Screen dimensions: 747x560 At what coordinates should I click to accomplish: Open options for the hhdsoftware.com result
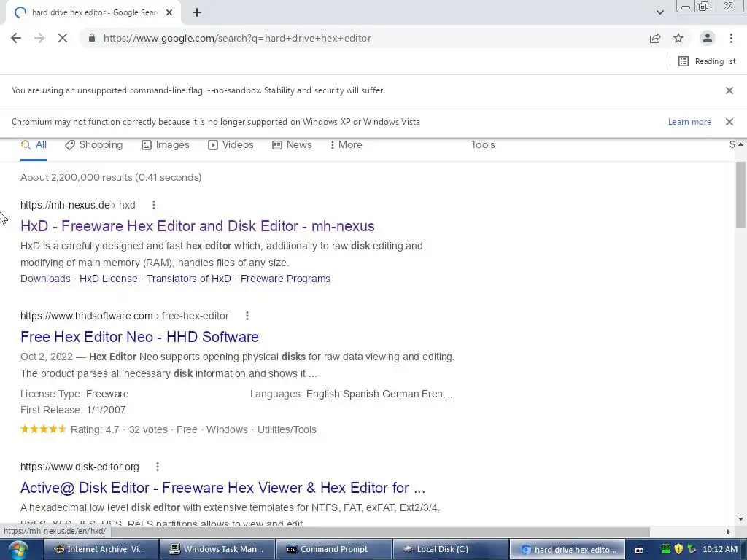tap(247, 316)
